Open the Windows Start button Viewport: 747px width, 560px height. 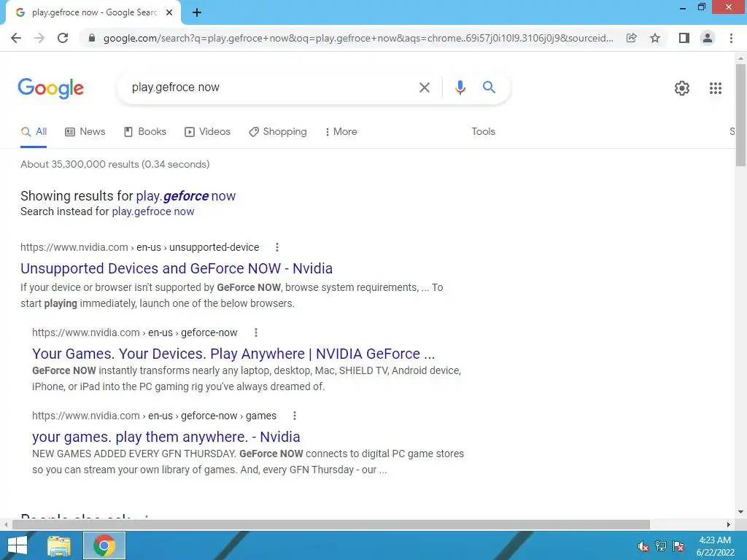click(x=18, y=545)
